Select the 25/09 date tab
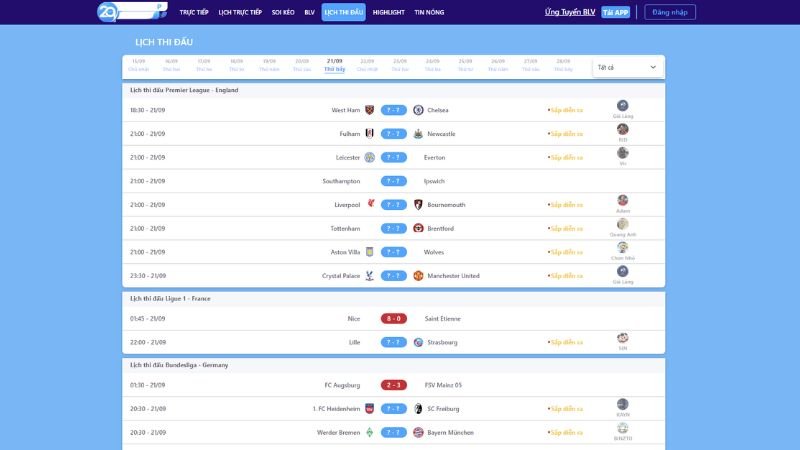The width and height of the screenshot is (800, 450). coord(465,65)
